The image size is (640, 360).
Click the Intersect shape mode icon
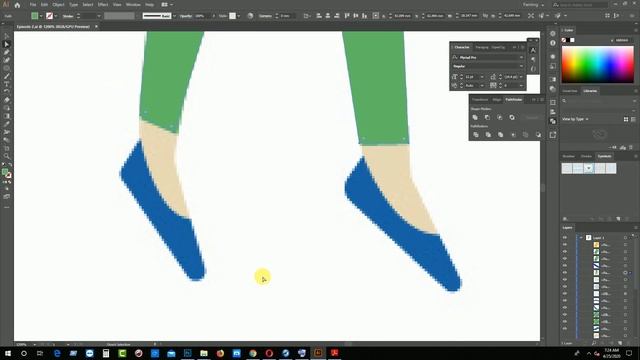coord(500,118)
